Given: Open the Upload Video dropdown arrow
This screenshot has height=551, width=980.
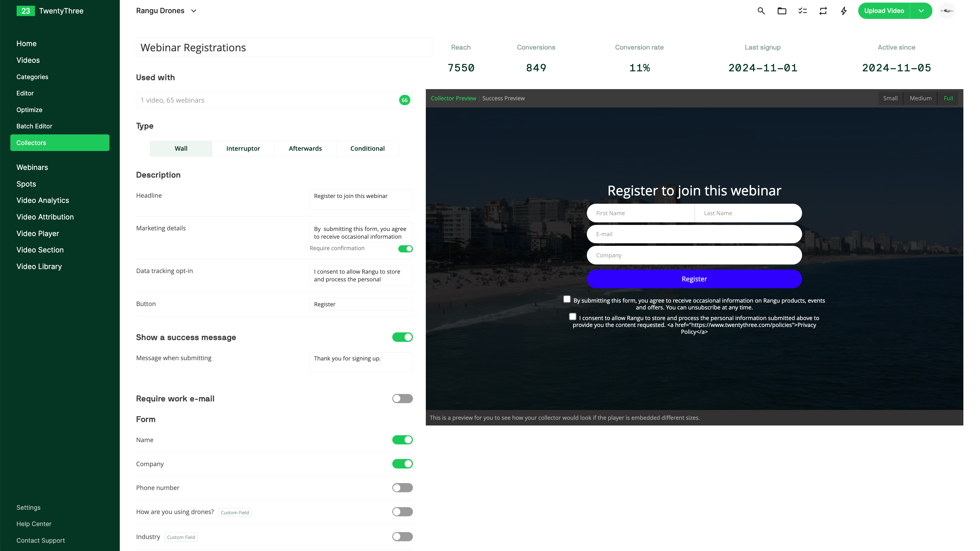Looking at the screenshot, I should tap(921, 11).
